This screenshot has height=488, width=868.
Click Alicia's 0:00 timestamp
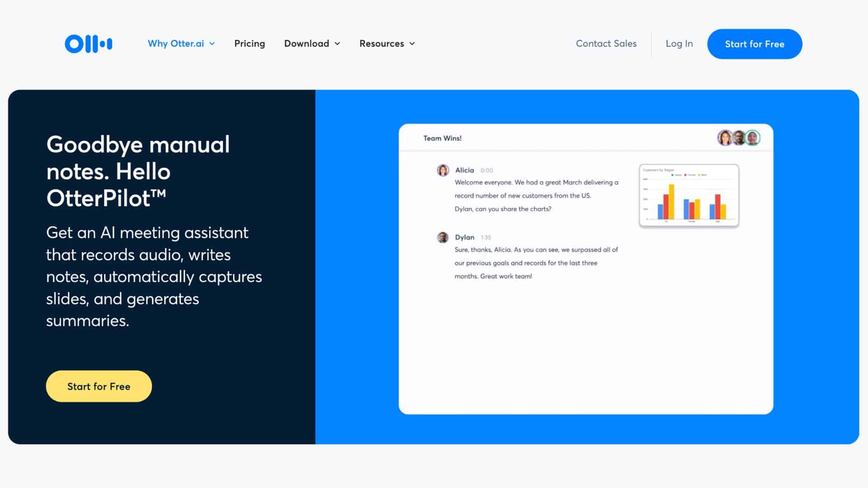pos(486,170)
